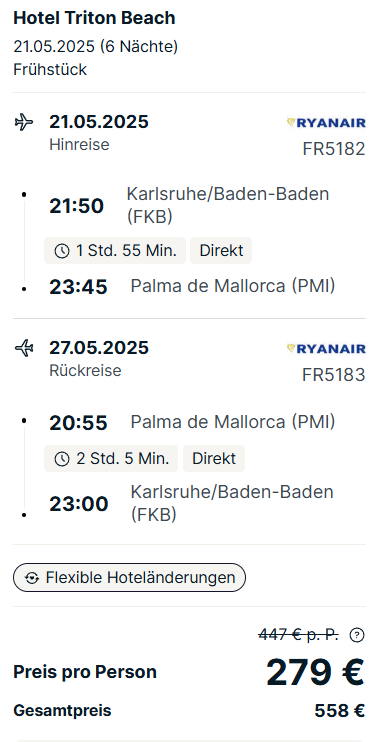Open the price info question mark icon
Image resolution: width=376 pixels, height=742 pixels.
357,635
